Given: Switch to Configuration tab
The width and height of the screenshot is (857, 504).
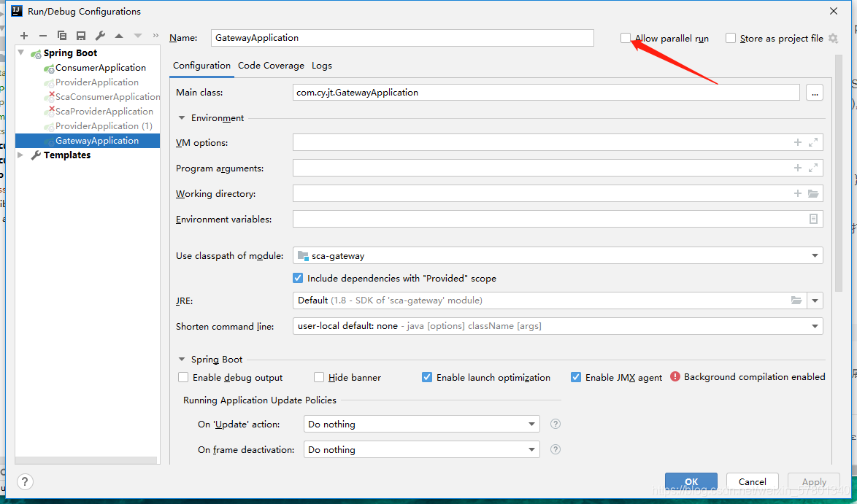Looking at the screenshot, I should tap(201, 66).
